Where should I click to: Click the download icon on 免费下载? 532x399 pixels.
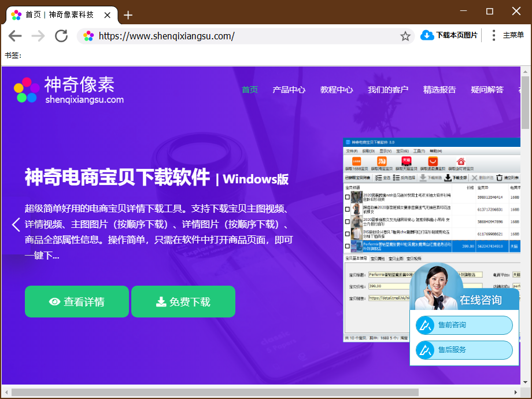[x=161, y=302]
